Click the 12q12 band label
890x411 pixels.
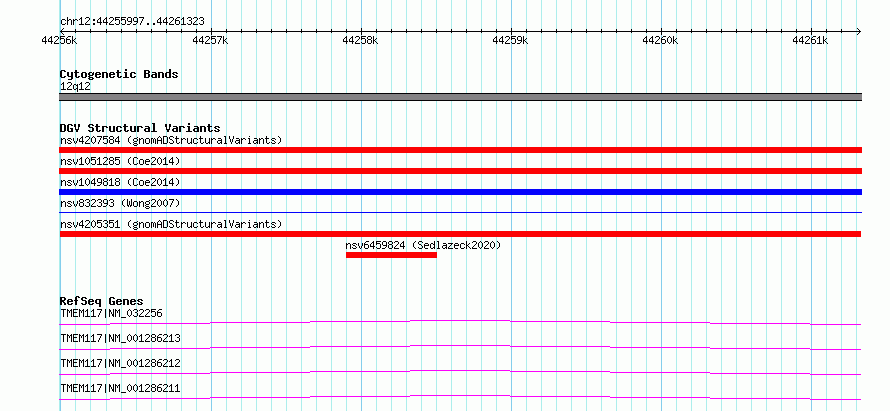click(x=75, y=87)
